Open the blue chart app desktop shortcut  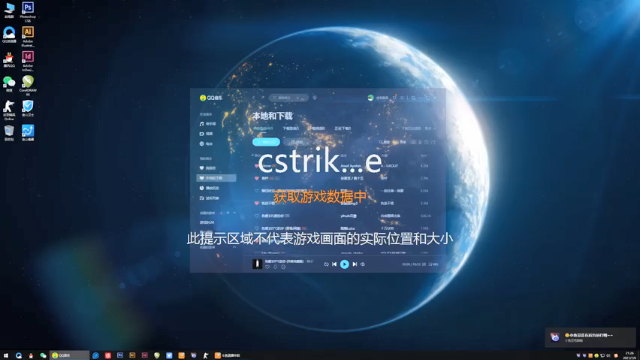tap(28, 133)
